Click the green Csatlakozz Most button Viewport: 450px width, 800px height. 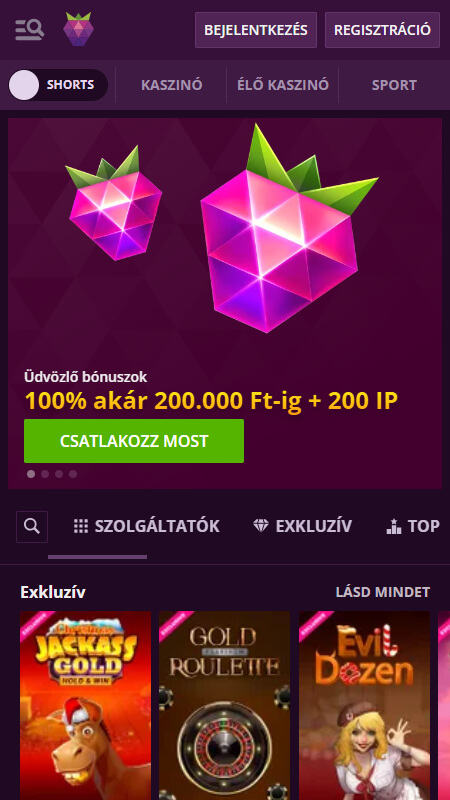(x=134, y=441)
